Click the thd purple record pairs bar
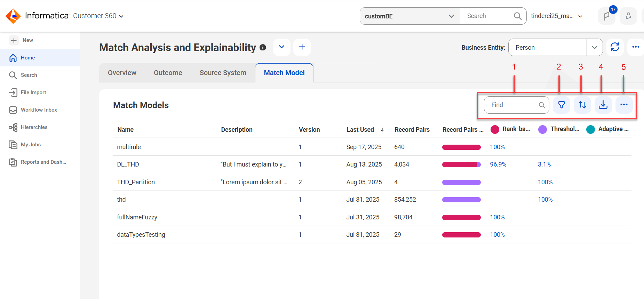The width and height of the screenshot is (644, 299). pyautogui.click(x=461, y=200)
